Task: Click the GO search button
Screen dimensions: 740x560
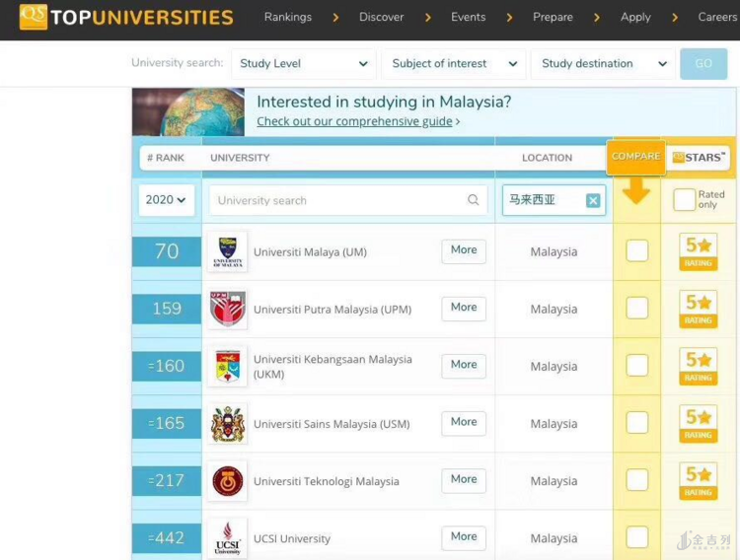Action: [703, 64]
